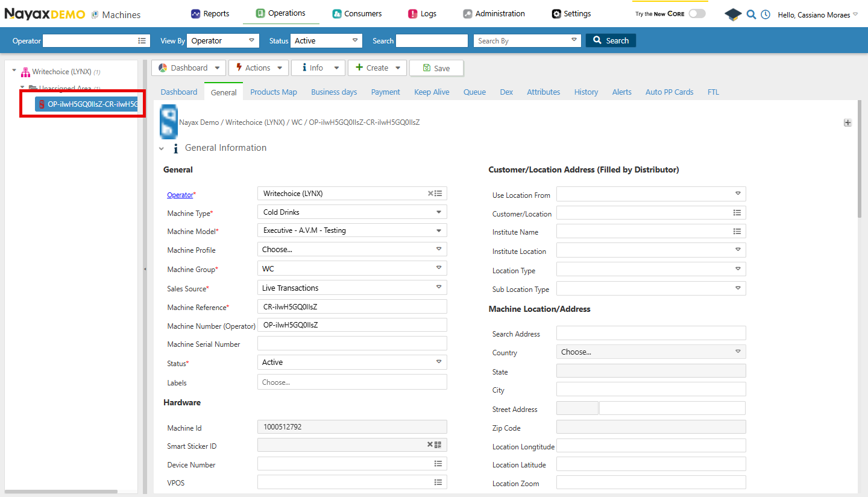The height and width of the screenshot is (497, 868).
Task: Open the Institute Name list picker icon
Action: (737, 231)
